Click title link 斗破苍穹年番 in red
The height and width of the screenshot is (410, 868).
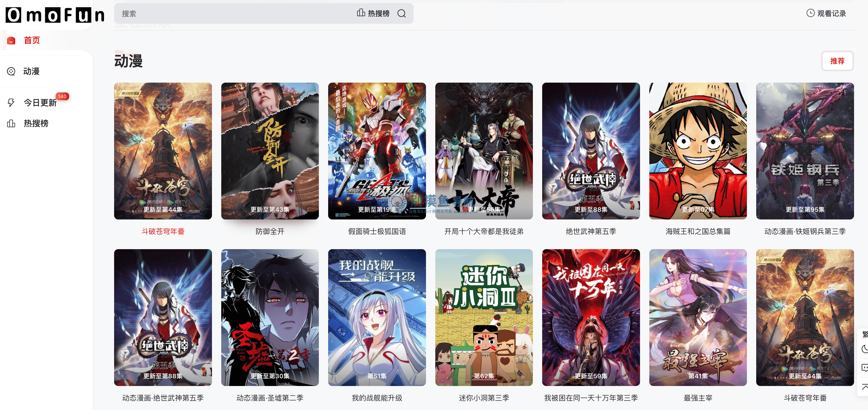[163, 231]
